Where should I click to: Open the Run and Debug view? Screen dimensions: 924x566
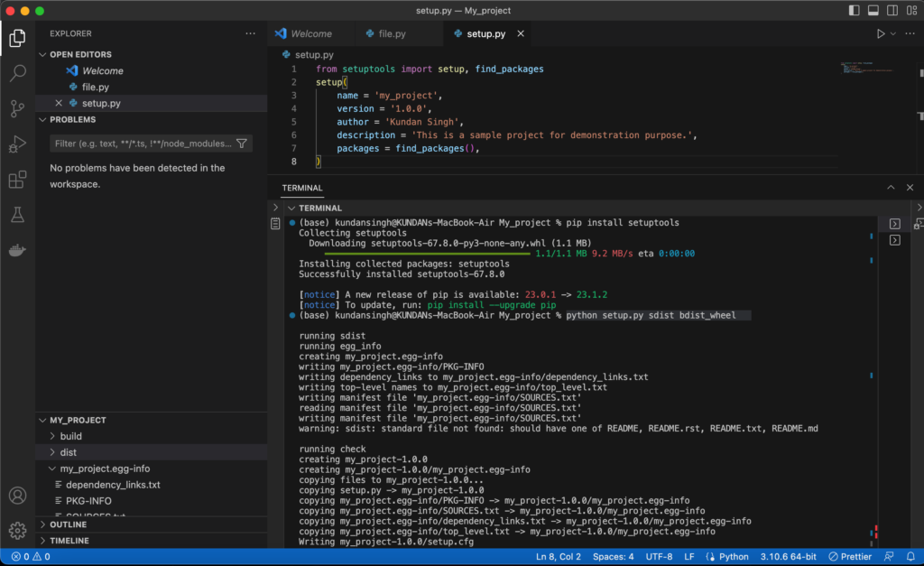[x=17, y=144]
